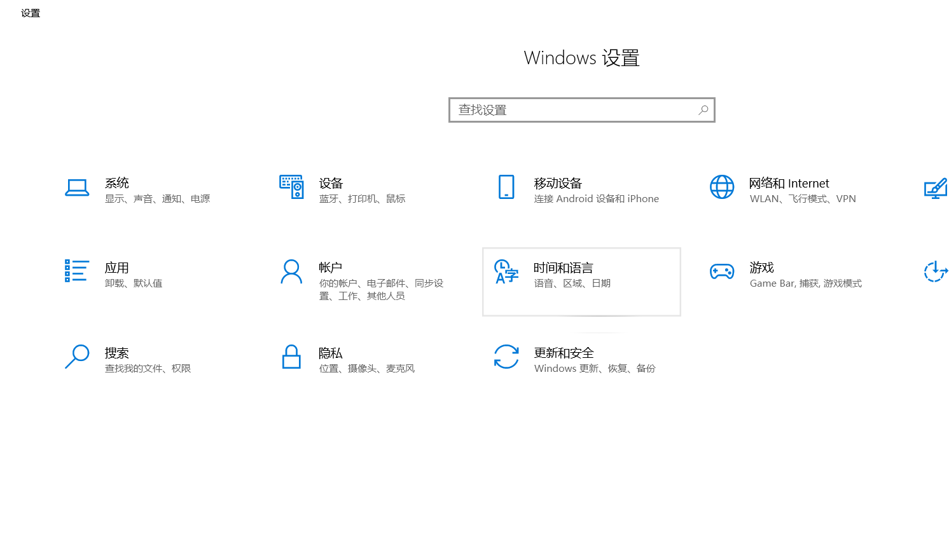Open 移动设备 settings by its title
Image resolution: width=949 pixels, height=560 pixels.
pyautogui.click(x=558, y=183)
